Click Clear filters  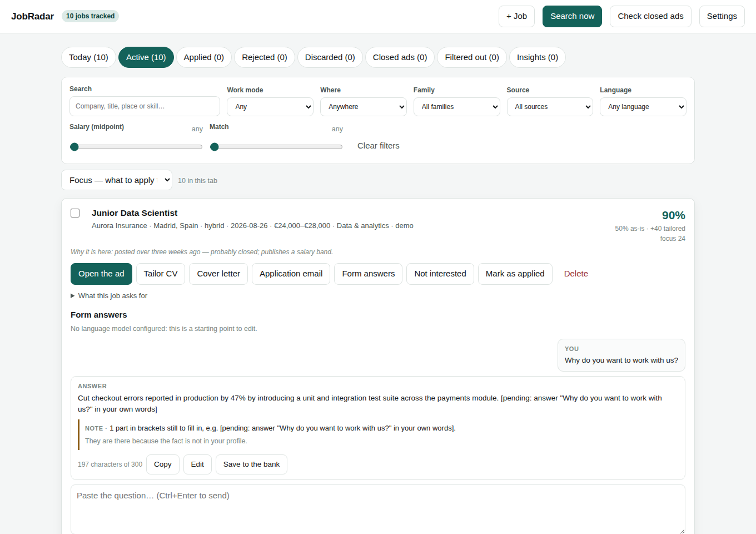pyautogui.click(x=379, y=146)
